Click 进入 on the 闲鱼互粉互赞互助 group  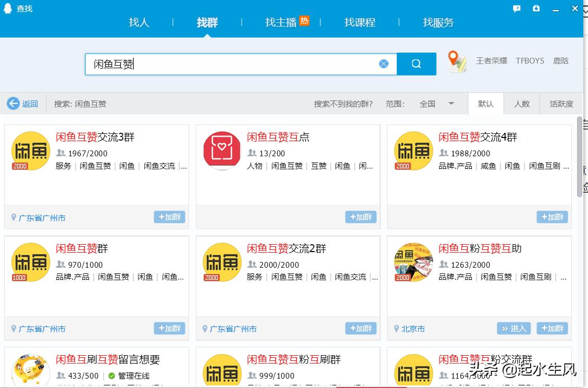click(x=514, y=328)
